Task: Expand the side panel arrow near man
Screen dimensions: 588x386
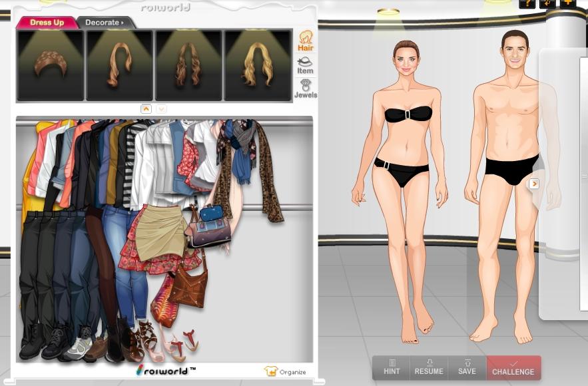Action: (533, 184)
